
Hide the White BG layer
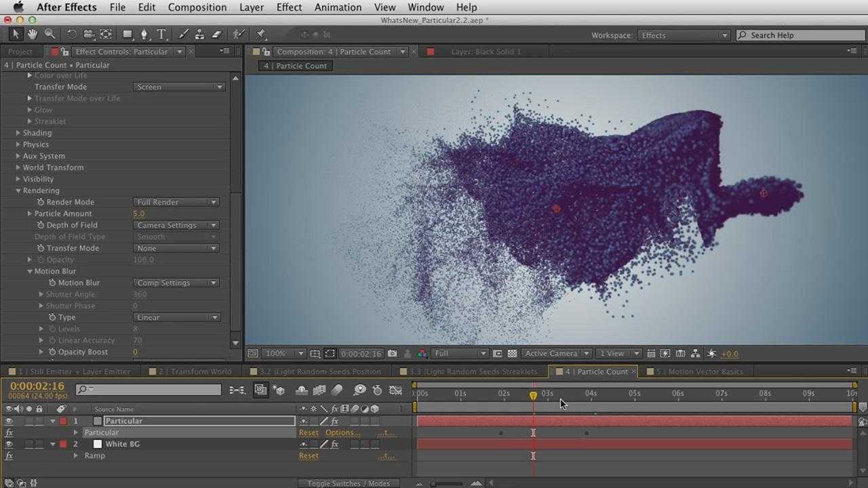9,444
